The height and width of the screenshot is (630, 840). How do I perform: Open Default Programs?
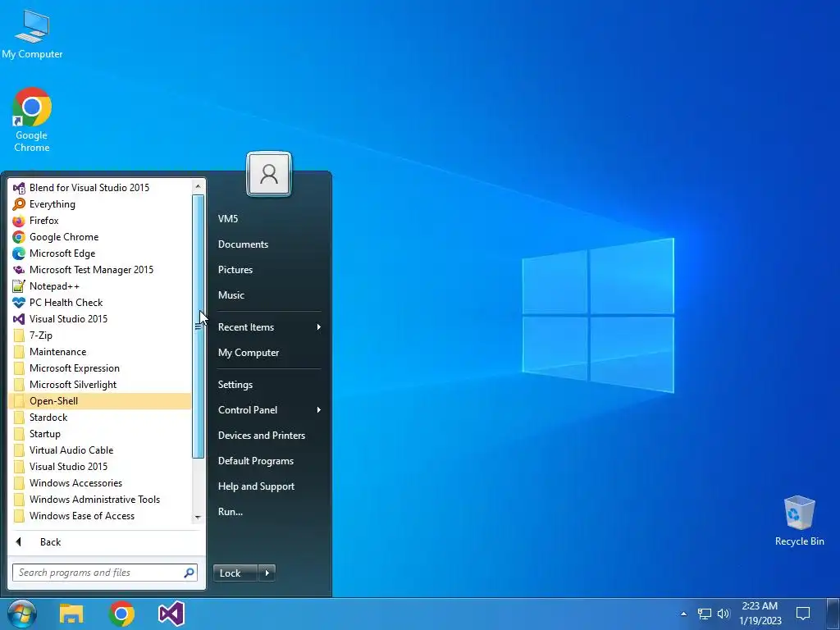(x=269, y=461)
